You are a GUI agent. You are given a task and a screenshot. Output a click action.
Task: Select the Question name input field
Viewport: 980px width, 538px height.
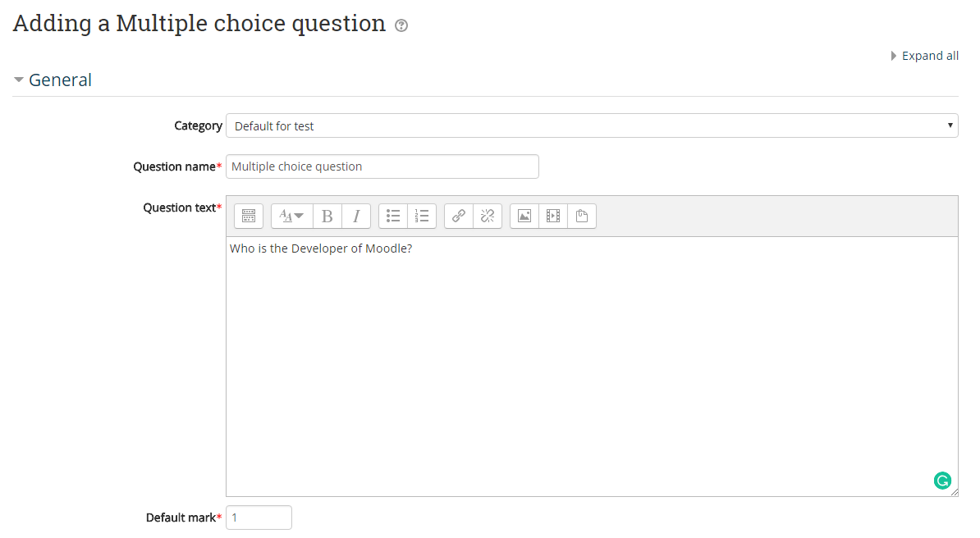point(382,166)
